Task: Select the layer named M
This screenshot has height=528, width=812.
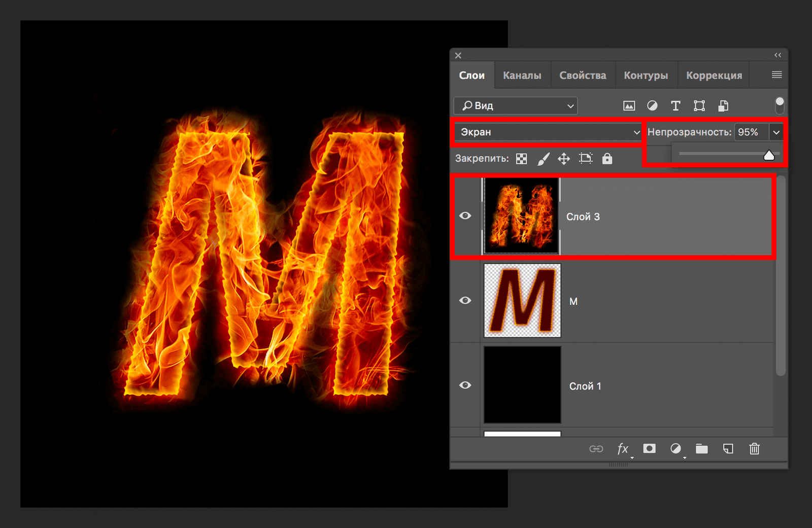Action: coord(660,301)
